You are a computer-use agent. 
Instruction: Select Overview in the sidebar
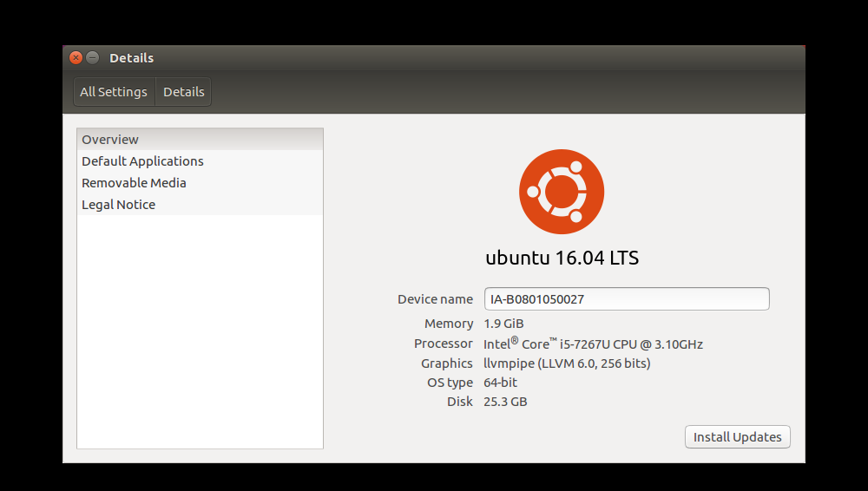(200, 140)
